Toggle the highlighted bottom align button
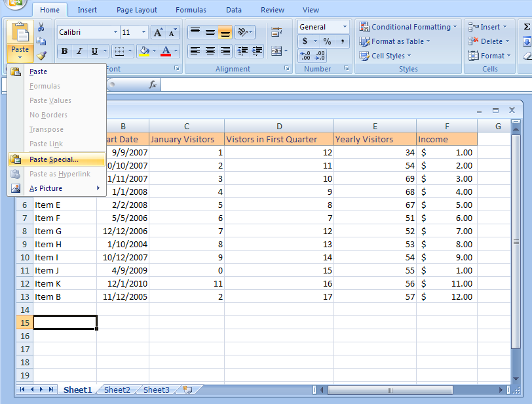This screenshot has width=532, height=404. [x=225, y=32]
